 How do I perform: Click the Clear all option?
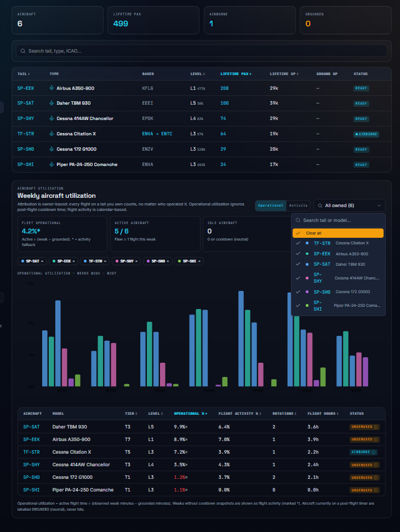coord(338,233)
